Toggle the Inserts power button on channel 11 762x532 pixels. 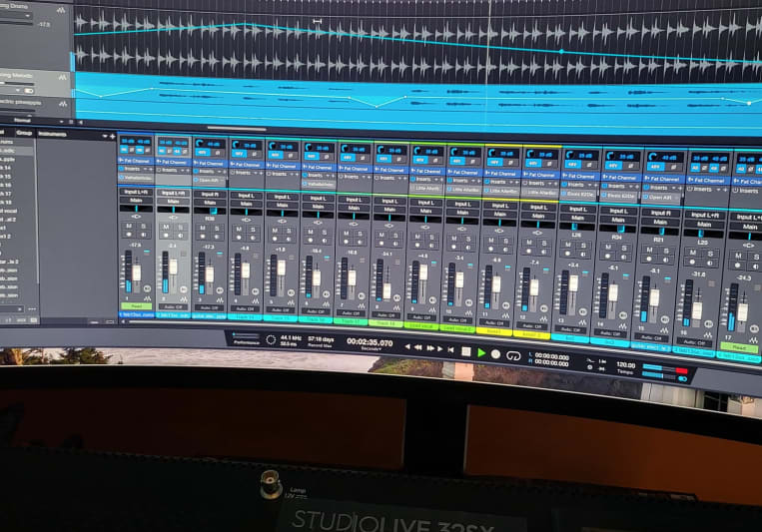488,182
